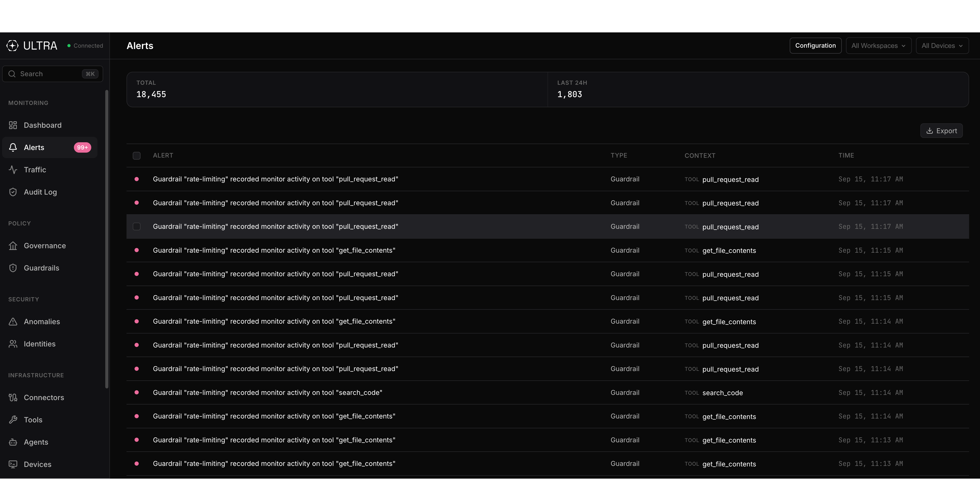
Task: Expand the All Workspaces dropdown
Action: point(878,46)
